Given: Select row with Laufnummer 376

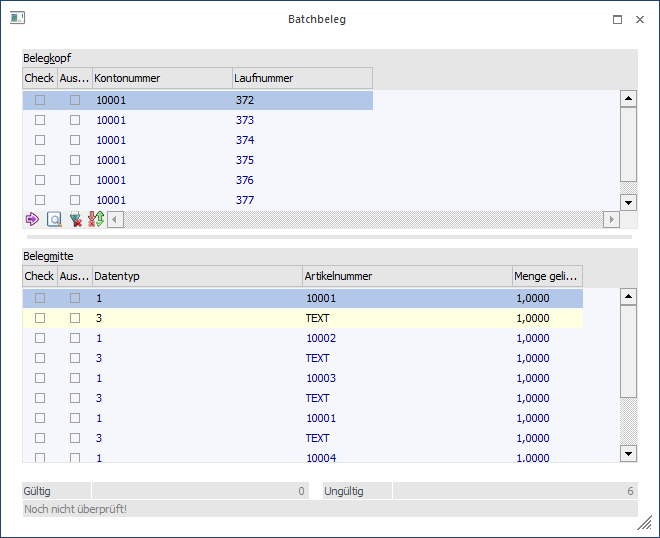Looking at the screenshot, I should click(244, 180).
